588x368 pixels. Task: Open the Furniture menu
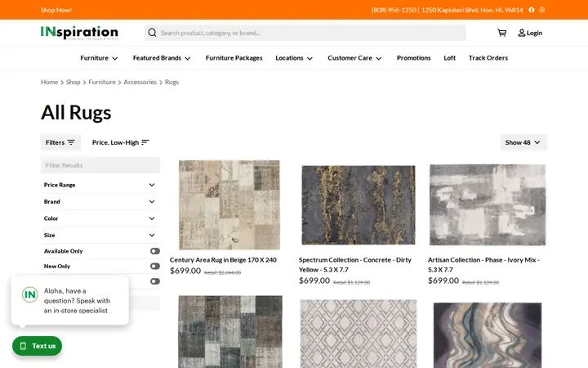tap(99, 58)
